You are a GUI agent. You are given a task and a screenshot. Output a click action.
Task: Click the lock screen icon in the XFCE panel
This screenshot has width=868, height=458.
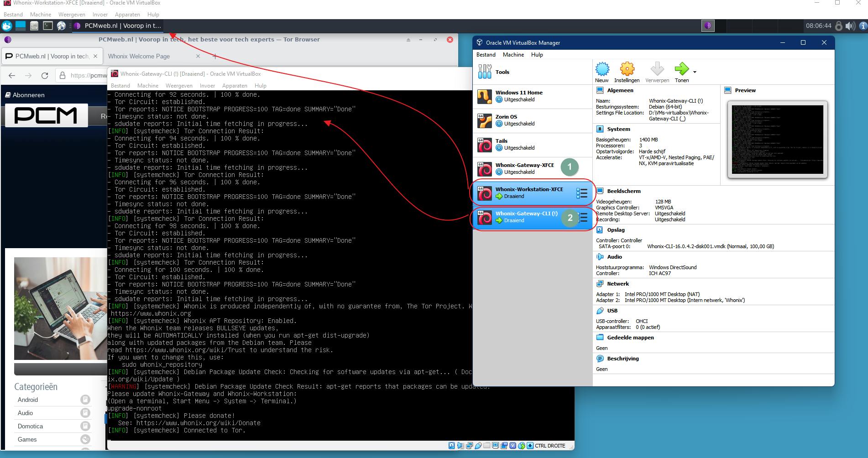(838, 26)
